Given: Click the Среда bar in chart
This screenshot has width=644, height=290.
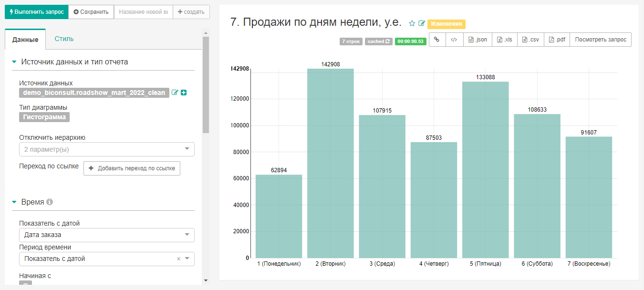Looking at the screenshot, I should tap(382, 186).
